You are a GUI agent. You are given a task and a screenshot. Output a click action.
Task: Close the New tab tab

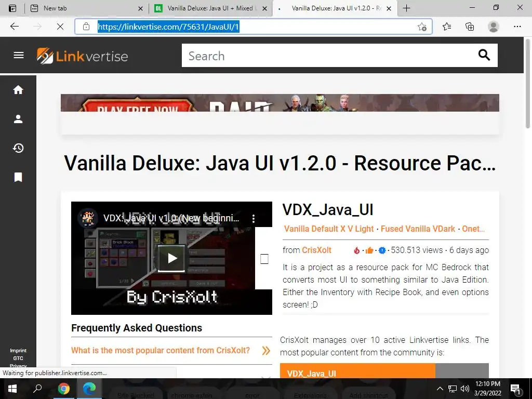tap(140, 8)
